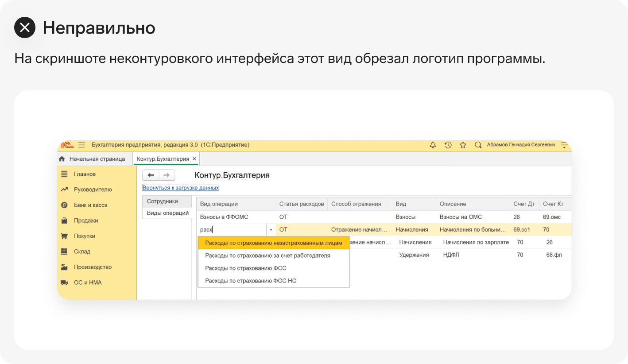Viewport: 628px width, 364px height.
Task: Open service settings icon next to username
Action: (564, 145)
